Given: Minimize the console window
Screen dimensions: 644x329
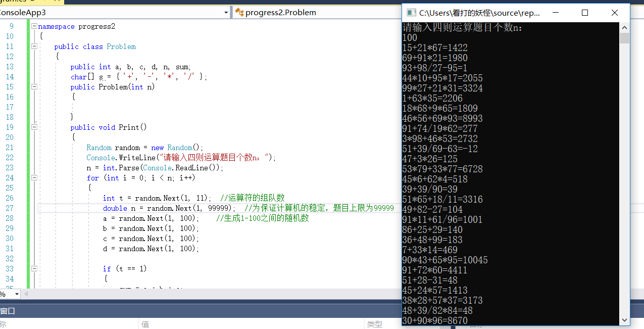Looking at the screenshot, I should pyautogui.click(x=555, y=13).
